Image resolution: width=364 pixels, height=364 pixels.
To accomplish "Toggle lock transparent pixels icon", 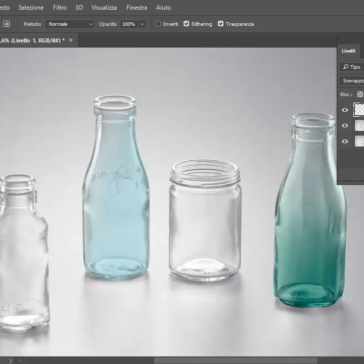I will [360, 94].
